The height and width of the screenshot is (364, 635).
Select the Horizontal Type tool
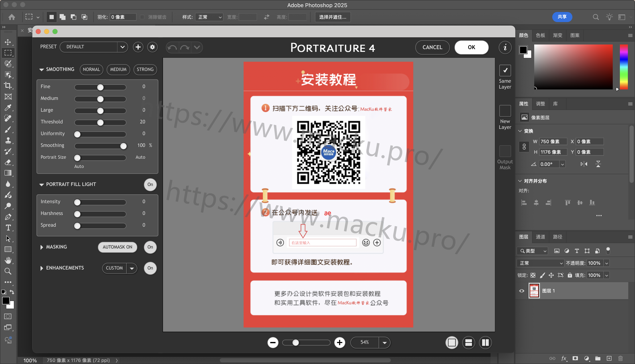[x=8, y=228]
